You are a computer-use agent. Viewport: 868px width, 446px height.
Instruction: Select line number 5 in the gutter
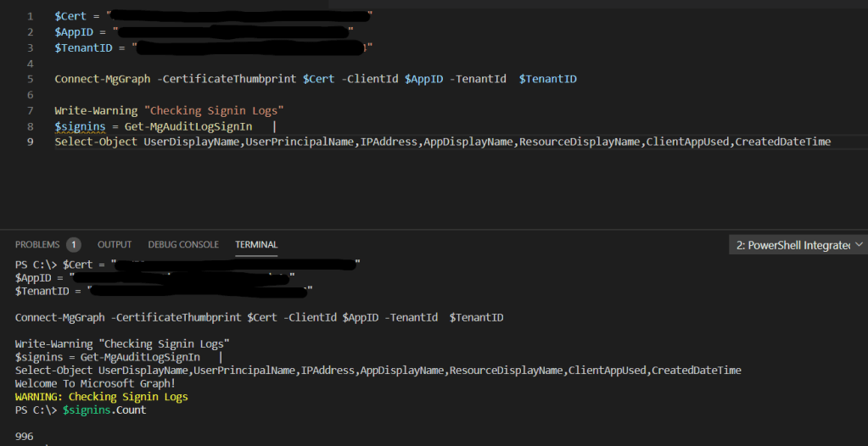pos(31,79)
